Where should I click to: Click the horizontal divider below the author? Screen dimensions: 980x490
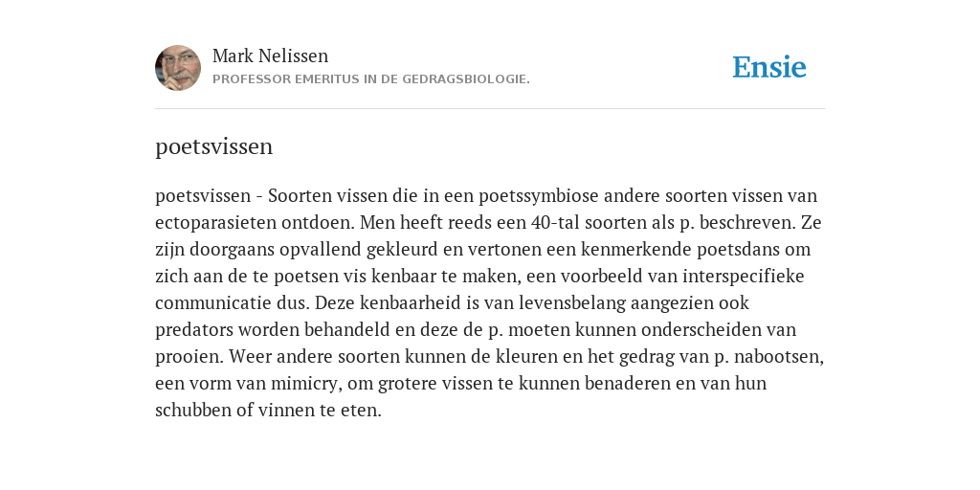490,109
